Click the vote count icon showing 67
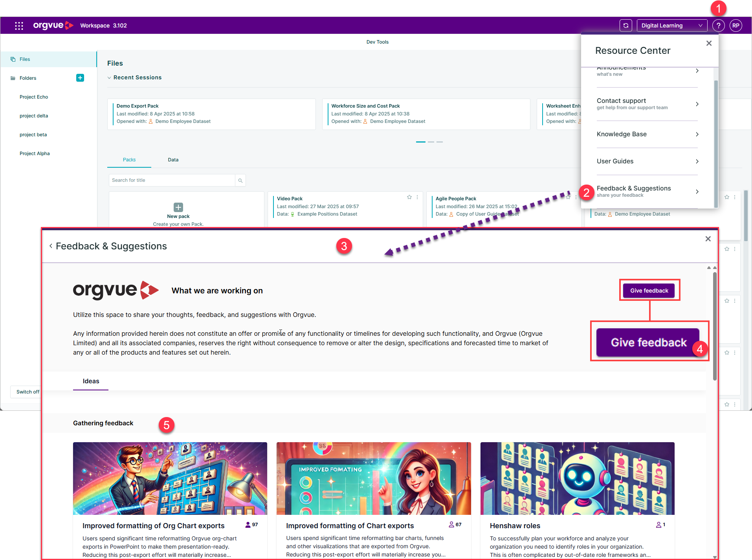 pyautogui.click(x=451, y=525)
